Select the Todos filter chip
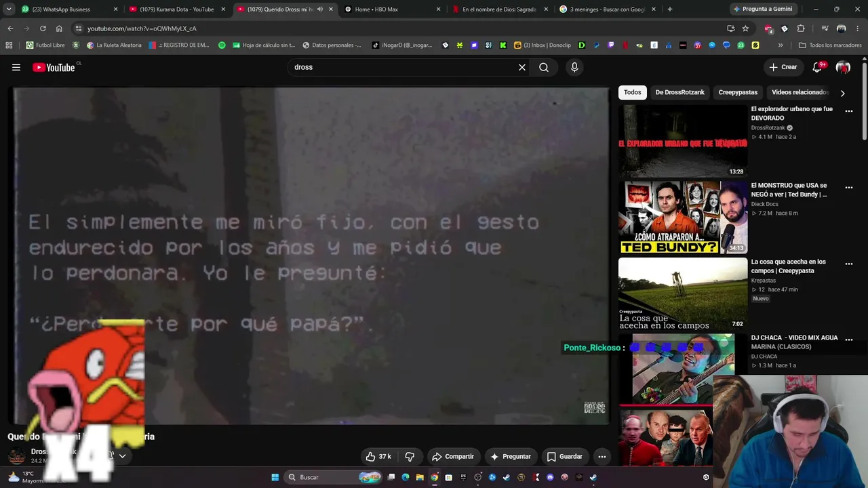 (x=632, y=92)
